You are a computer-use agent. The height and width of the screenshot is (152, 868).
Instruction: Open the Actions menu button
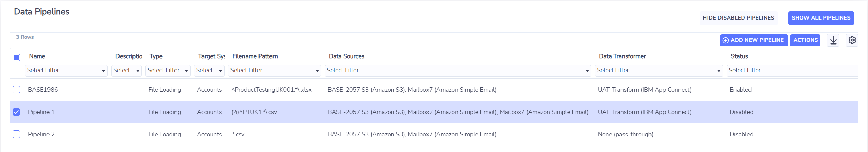pos(805,40)
